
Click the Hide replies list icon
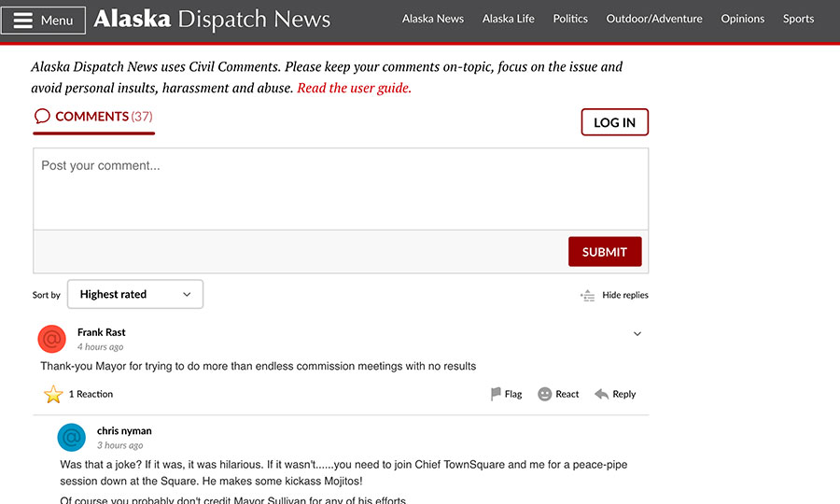pos(588,296)
